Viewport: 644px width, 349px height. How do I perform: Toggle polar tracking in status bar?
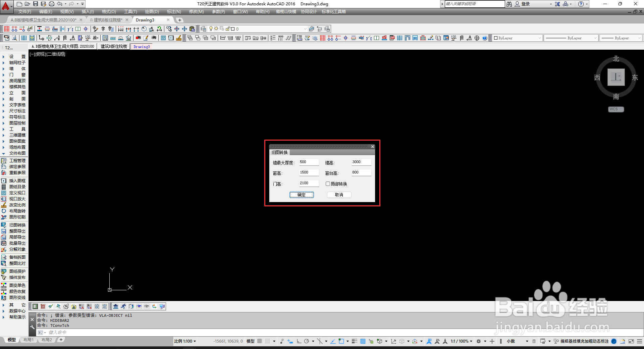307,341
